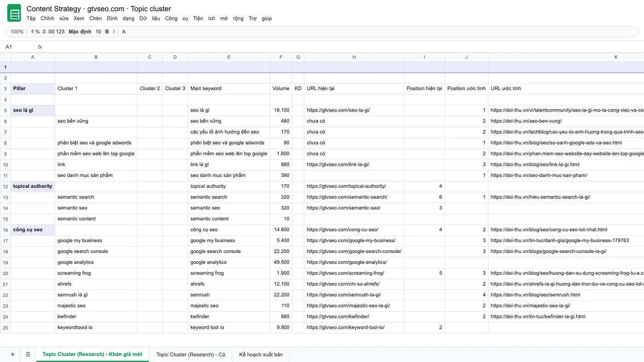Select the volume cell 49.500
Viewport: 644px width, 362px height.
[x=281, y=262]
